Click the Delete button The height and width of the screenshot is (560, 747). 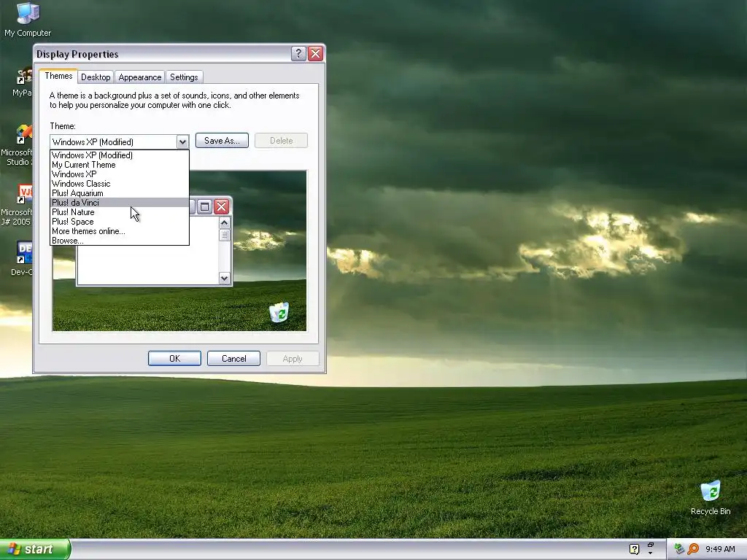(281, 141)
